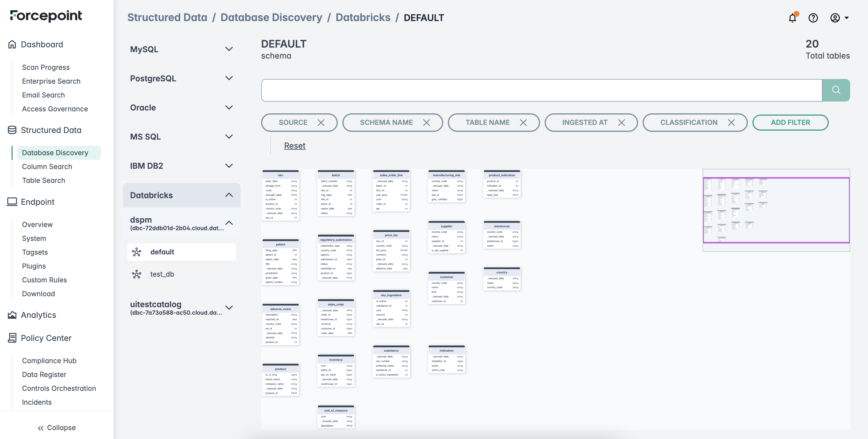
Task: Expand the MySQL source list
Action: click(229, 49)
